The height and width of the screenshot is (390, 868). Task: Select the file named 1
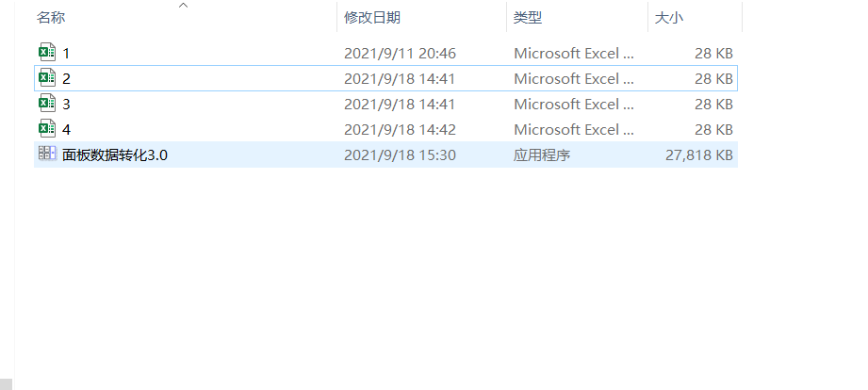pyautogui.click(x=66, y=54)
